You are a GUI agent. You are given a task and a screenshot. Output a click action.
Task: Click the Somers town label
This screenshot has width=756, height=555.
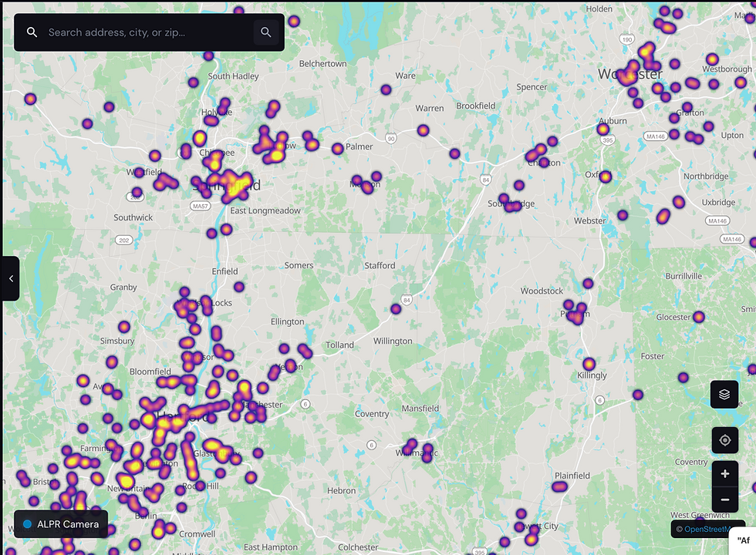(x=299, y=265)
